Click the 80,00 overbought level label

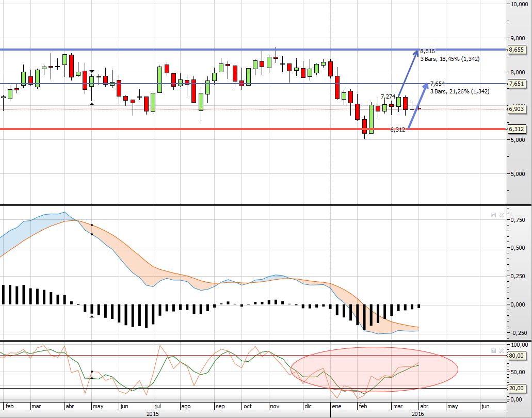click(x=517, y=356)
